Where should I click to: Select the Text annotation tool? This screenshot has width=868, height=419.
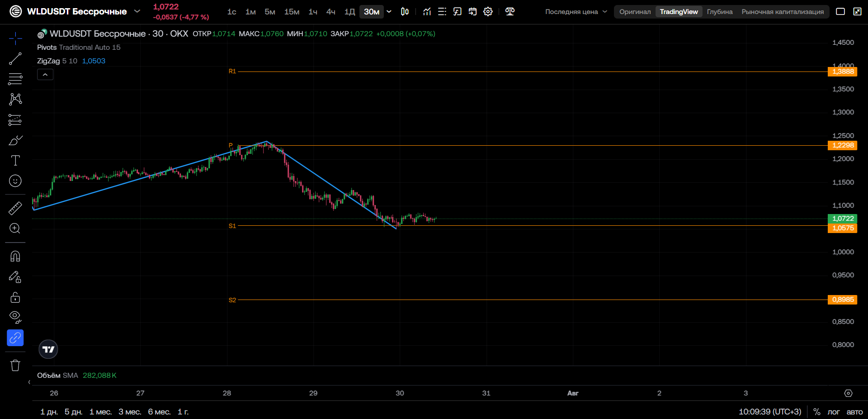(x=15, y=161)
